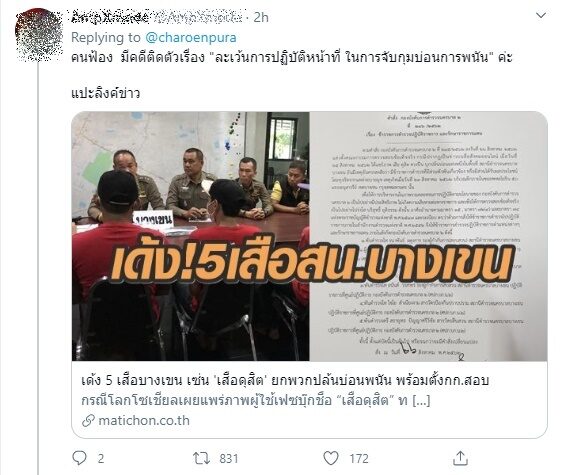Click the link chain icon beside matichon.co.th
The height and width of the screenshot is (475, 562).
[x=88, y=421]
